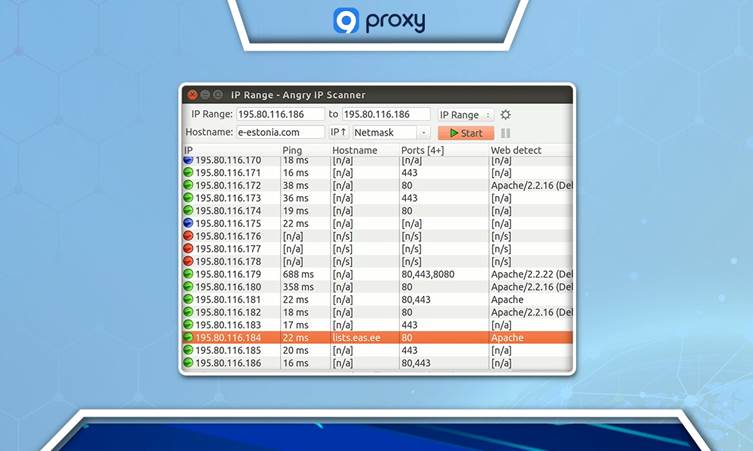Screen dimensions: 753x451
Task: Click ports 80,443 of 195.80.116.186
Action: (416, 363)
